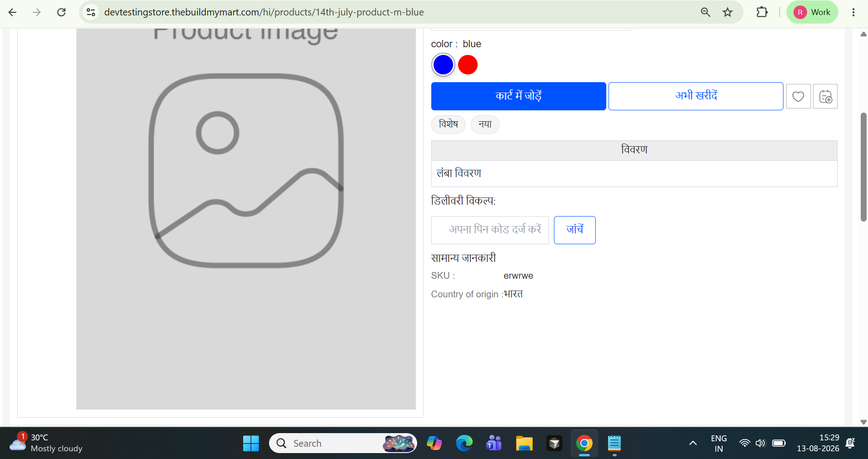The height and width of the screenshot is (459, 868).
Task: Open the Windows Start menu
Action: 251,443
